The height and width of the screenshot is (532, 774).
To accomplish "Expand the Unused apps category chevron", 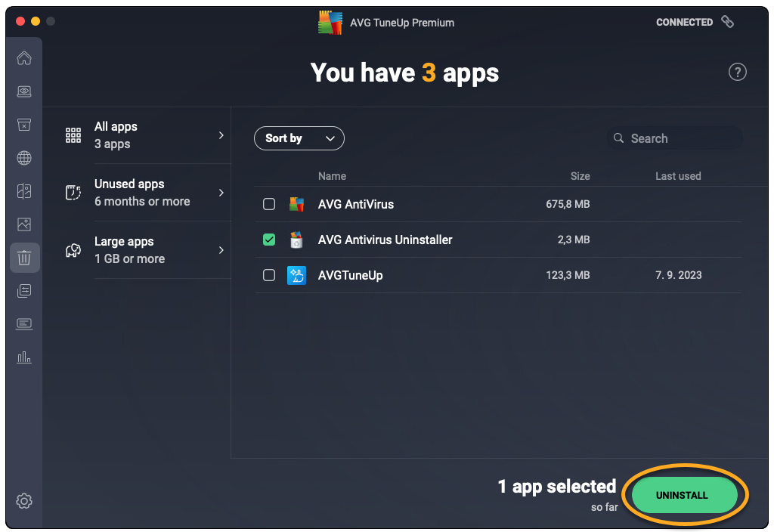I will (221, 193).
